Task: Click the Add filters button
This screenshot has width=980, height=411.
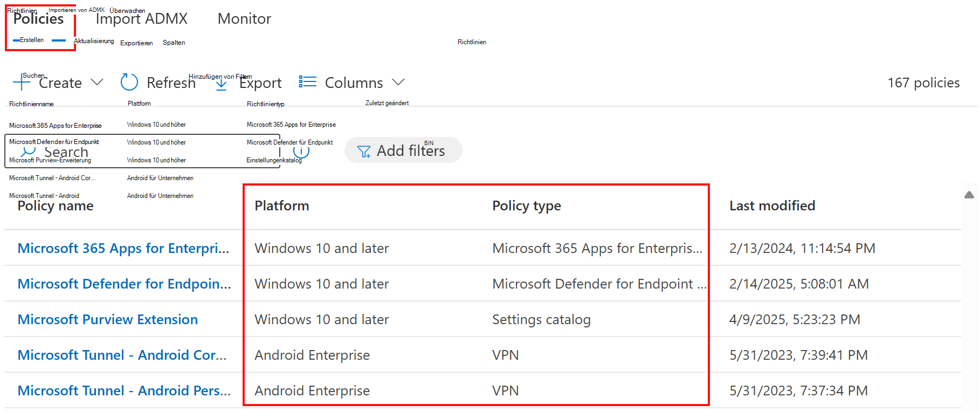Action: coord(403,150)
